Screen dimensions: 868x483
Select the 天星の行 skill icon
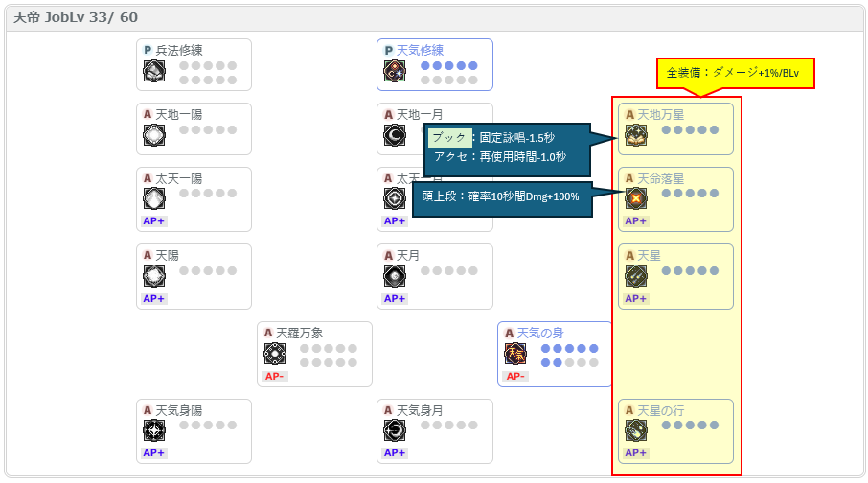(636, 430)
